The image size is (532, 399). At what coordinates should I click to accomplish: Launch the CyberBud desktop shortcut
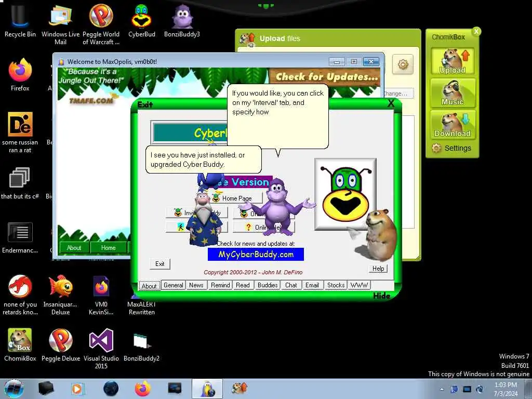(141, 21)
